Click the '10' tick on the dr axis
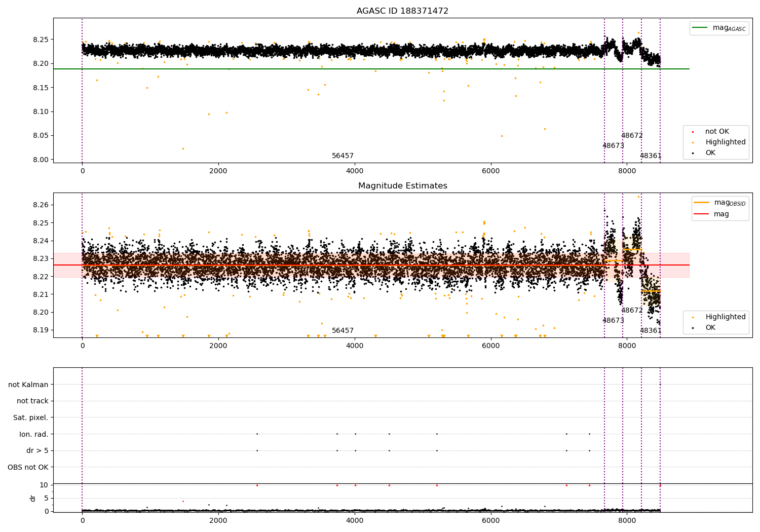Image resolution: width=760 pixels, height=532 pixels. coord(44,485)
